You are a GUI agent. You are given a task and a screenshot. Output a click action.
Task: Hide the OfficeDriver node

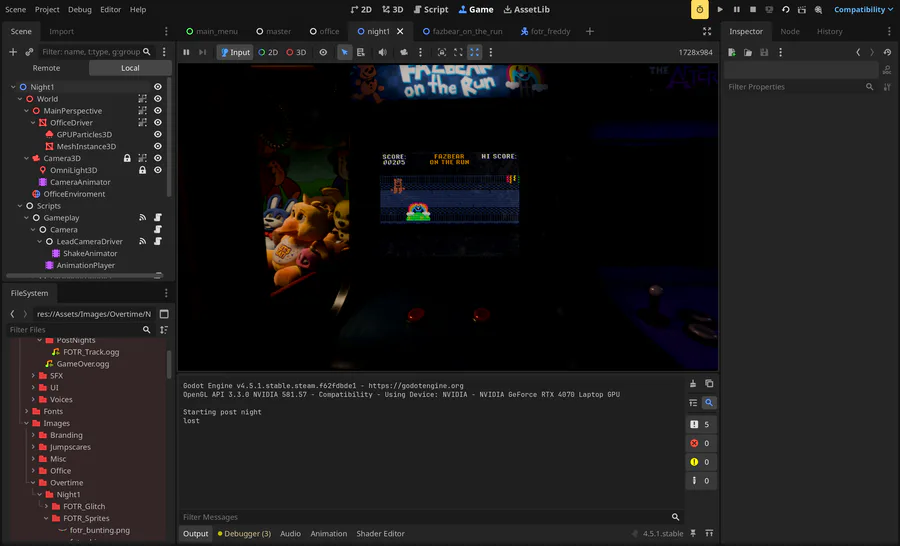point(157,122)
